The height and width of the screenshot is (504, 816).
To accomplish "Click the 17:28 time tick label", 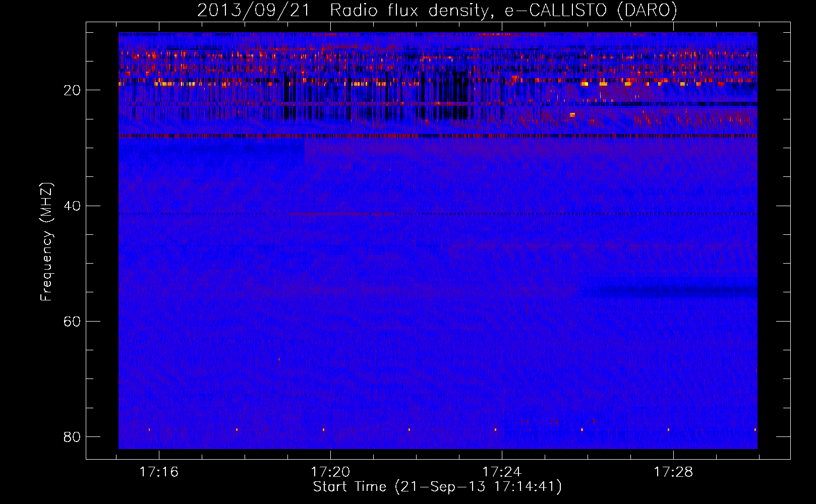I will (x=673, y=472).
